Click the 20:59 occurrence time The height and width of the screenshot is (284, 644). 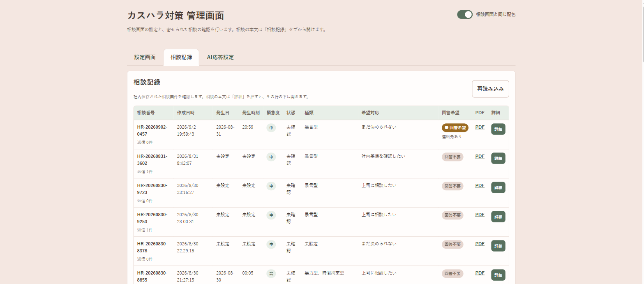(248, 127)
